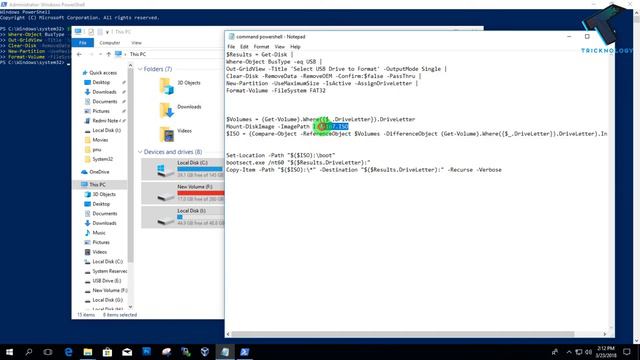Open Notepad's Help menu
Image resolution: width=640 pixels, height=360 pixels.
tap(295, 47)
